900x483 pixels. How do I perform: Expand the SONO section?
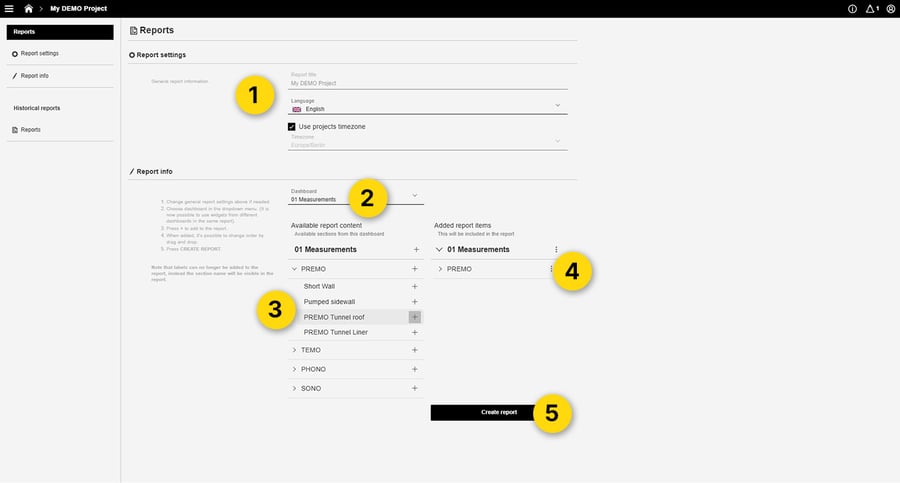[294, 388]
